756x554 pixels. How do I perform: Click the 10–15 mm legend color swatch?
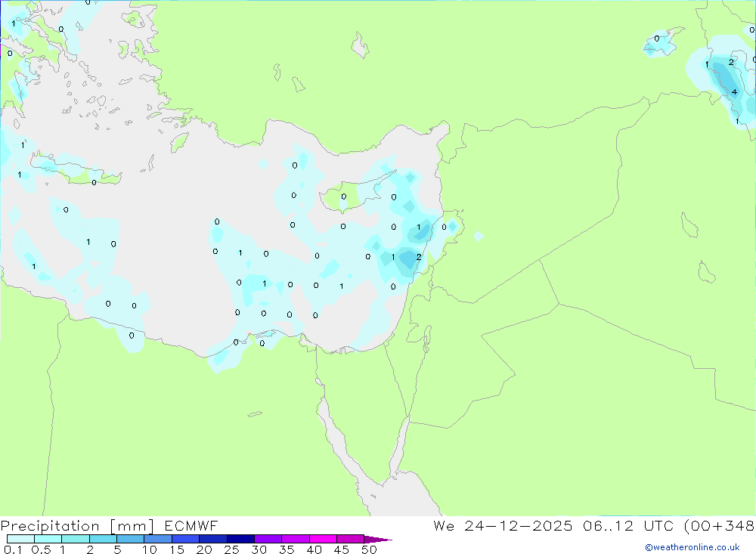(158, 539)
